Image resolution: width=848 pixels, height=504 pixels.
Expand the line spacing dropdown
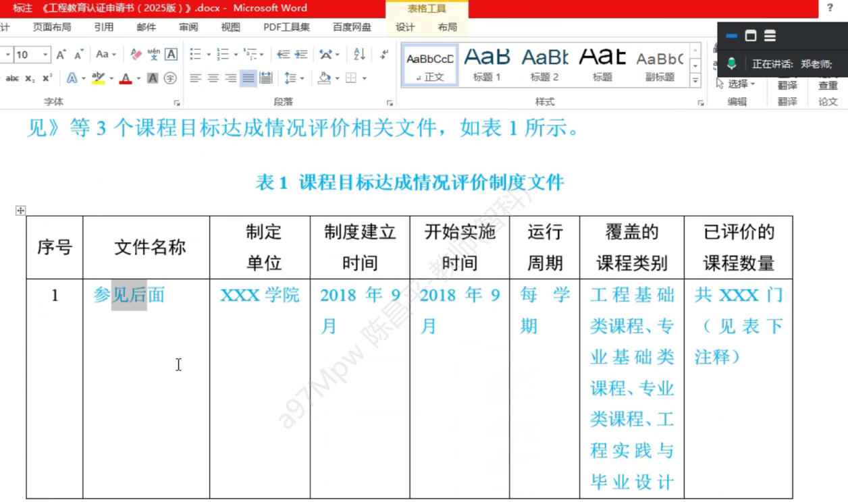click(x=302, y=78)
